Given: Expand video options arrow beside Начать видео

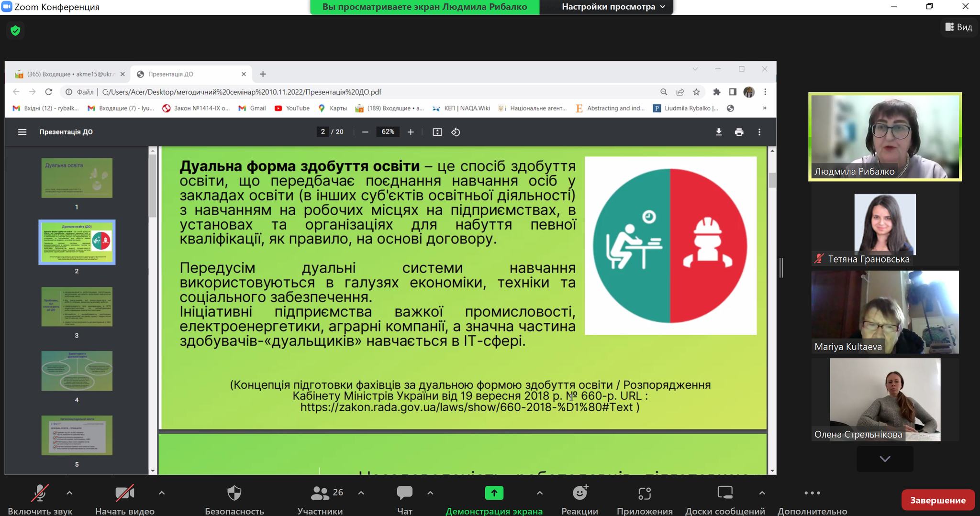Looking at the screenshot, I should (x=162, y=493).
